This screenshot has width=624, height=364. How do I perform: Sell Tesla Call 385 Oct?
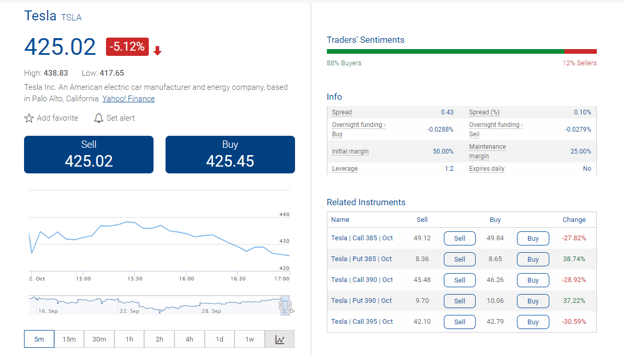click(x=460, y=238)
